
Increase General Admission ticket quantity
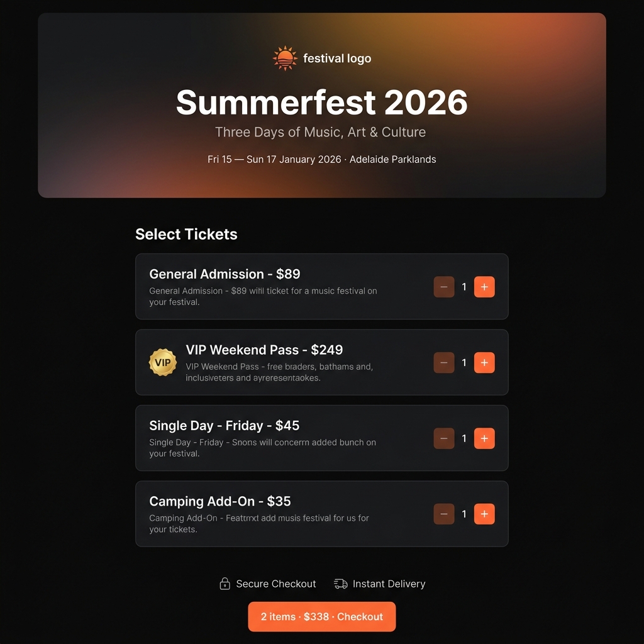[484, 287]
